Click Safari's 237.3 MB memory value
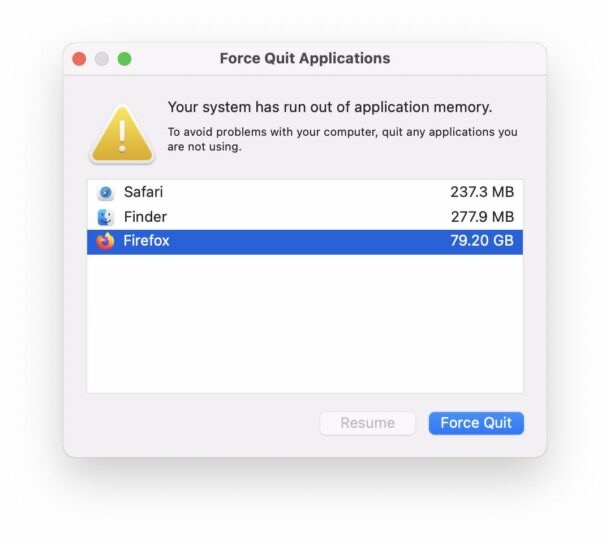Screen dimensions: 610x541 tap(482, 192)
